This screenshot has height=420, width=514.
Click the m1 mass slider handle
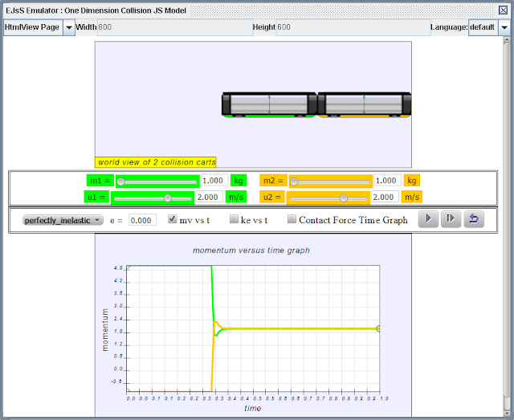(x=121, y=181)
